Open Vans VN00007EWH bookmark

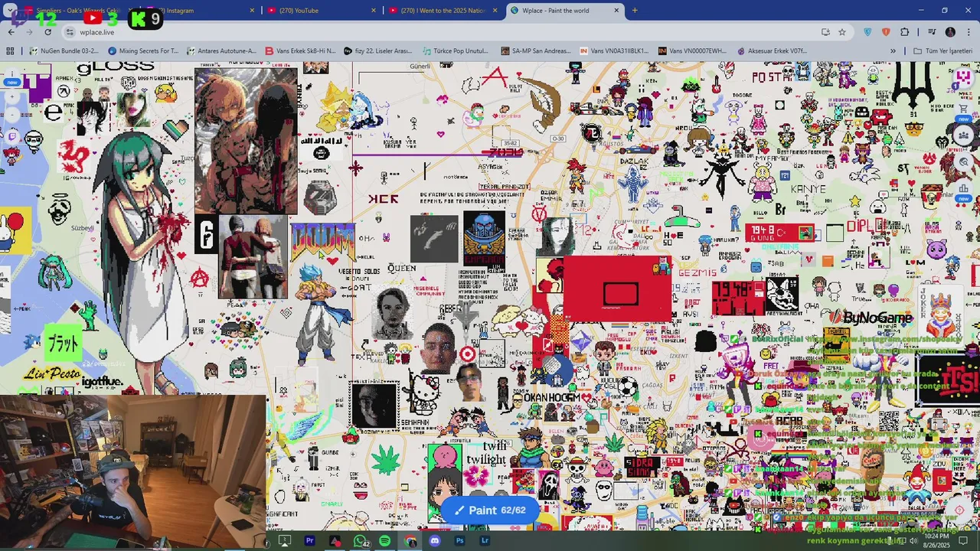(692, 51)
